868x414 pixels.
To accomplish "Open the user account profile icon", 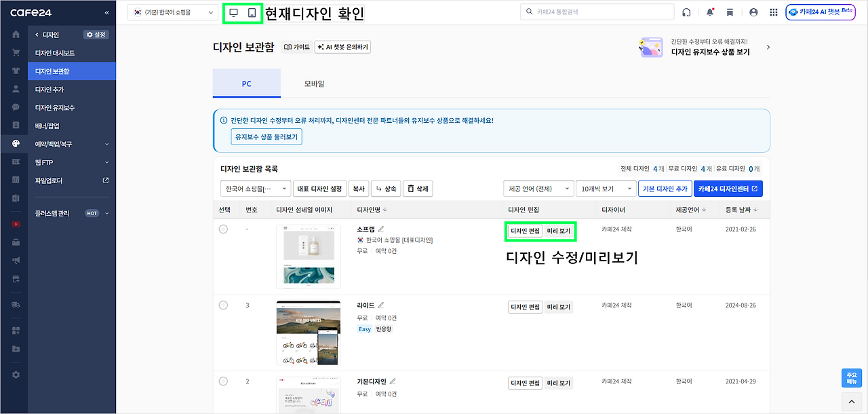I will [753, 12].
